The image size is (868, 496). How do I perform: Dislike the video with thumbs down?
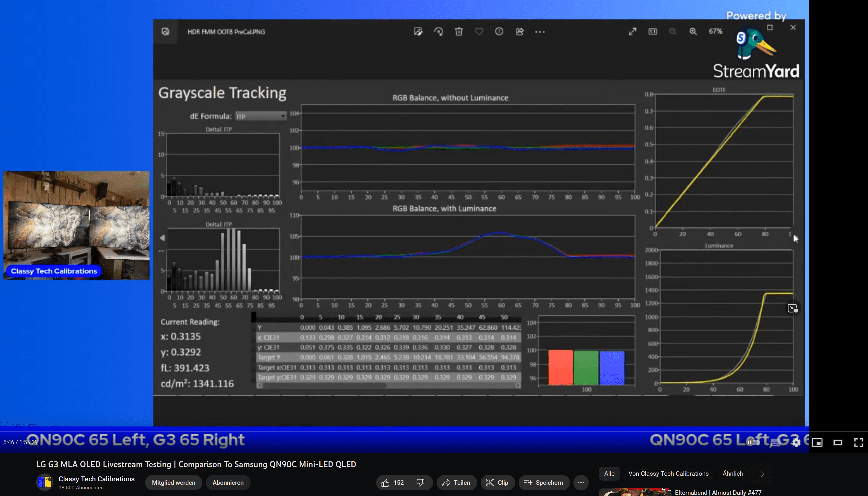point(421,483)
